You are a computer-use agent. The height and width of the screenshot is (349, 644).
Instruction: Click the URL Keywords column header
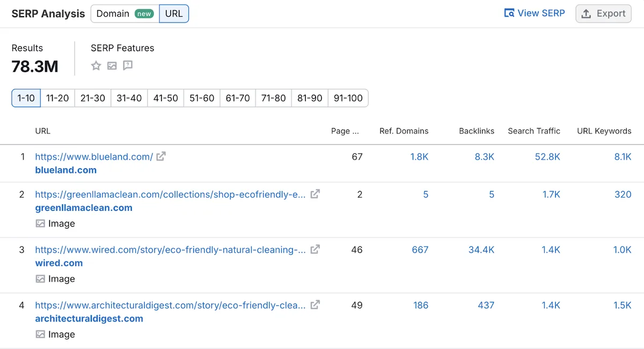tap(604, 131)
